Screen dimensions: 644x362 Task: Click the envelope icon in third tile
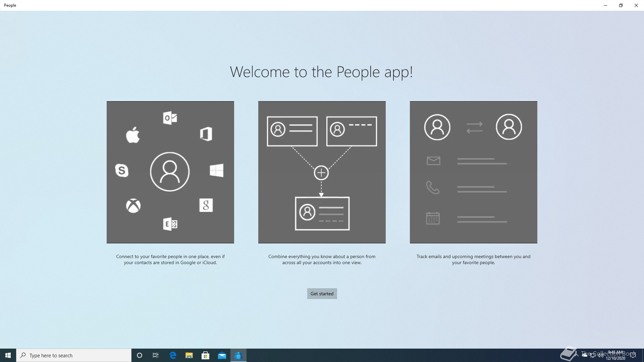click(433, 161)
